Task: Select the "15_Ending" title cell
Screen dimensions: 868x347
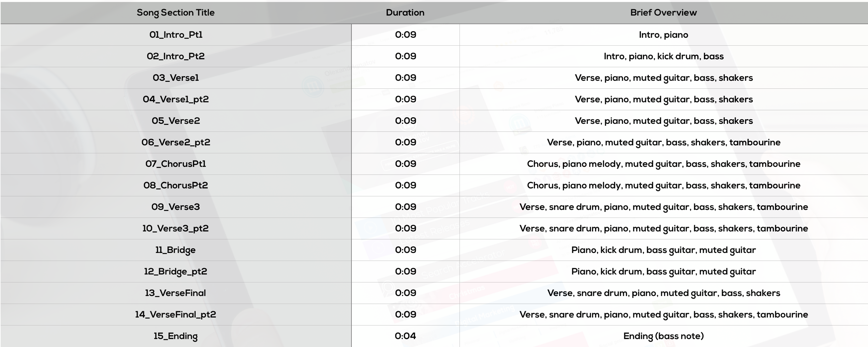Action: [175, 336]
